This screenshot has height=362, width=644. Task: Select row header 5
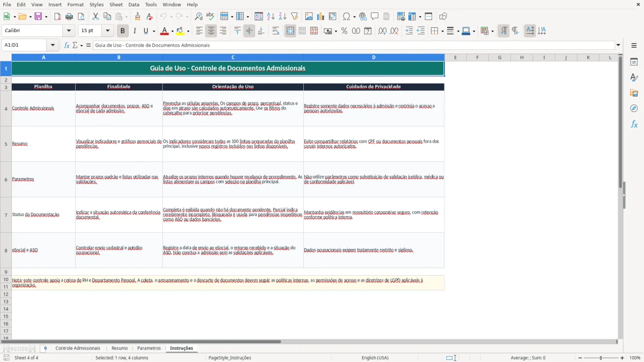[x=6, y=144]
